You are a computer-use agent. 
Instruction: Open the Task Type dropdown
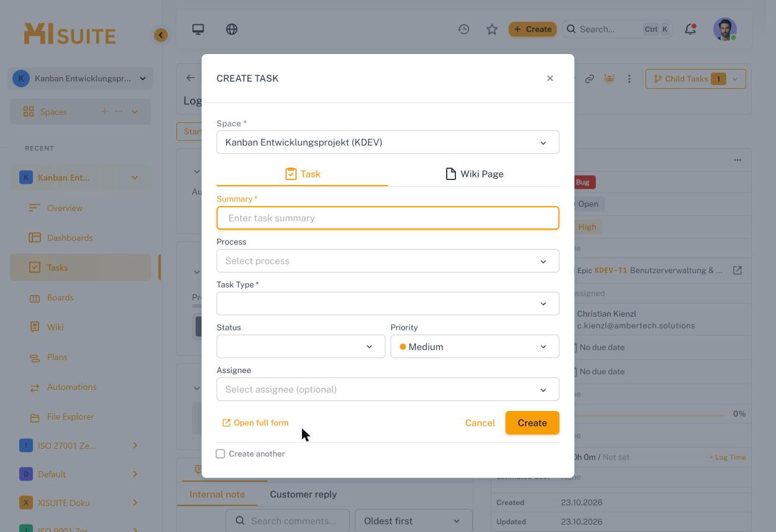click(x=388, y=304)
